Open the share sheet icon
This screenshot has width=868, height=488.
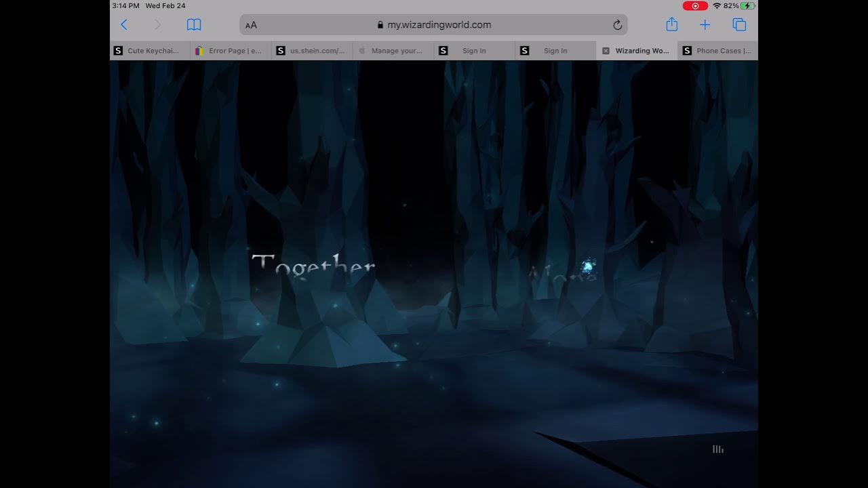point(672,24)
